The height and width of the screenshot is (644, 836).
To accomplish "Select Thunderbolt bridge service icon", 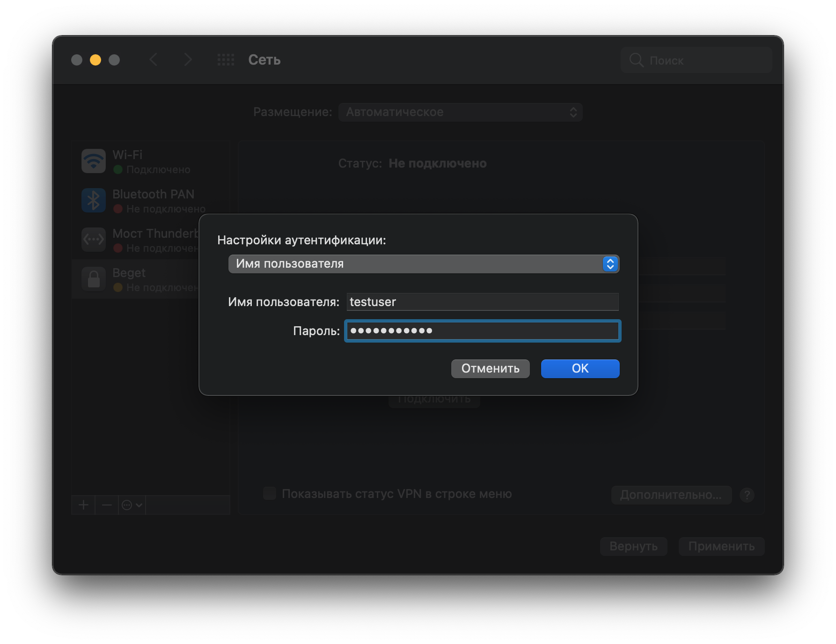I will click(x=94, y=240).
